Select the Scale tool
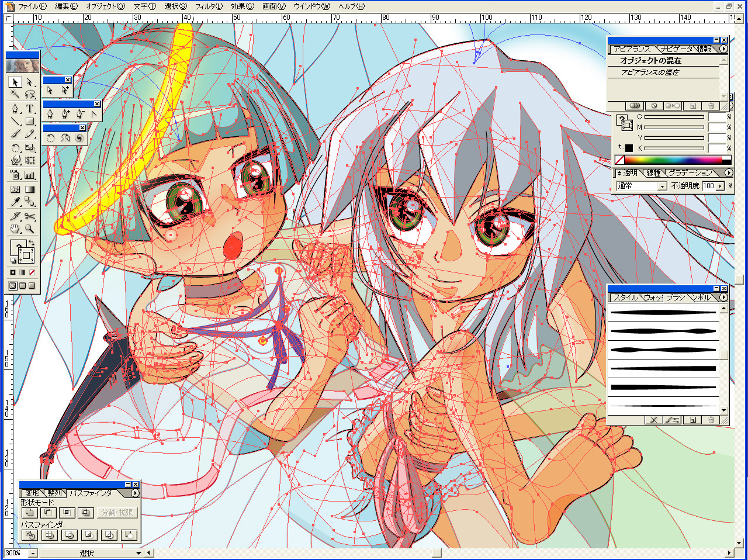 [x=30, y=148]
